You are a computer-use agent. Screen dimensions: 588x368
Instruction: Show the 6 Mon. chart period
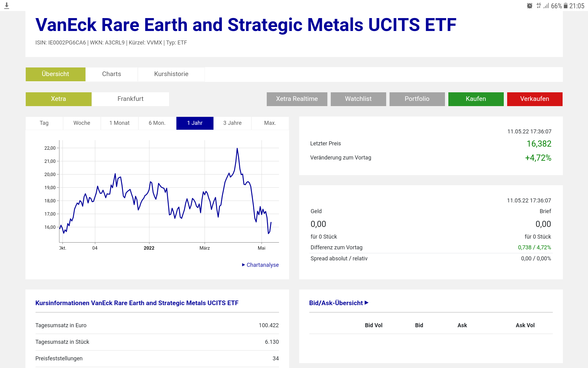click(157, 123)
